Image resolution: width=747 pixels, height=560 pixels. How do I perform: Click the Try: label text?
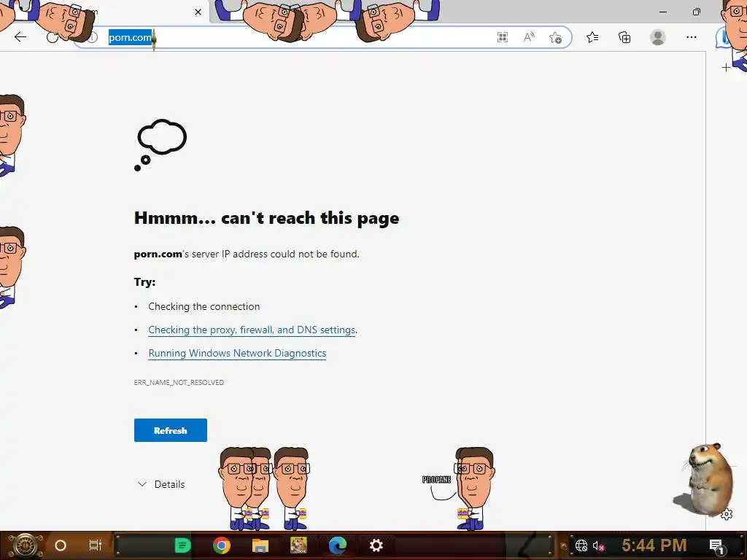(x=144, y=282)
